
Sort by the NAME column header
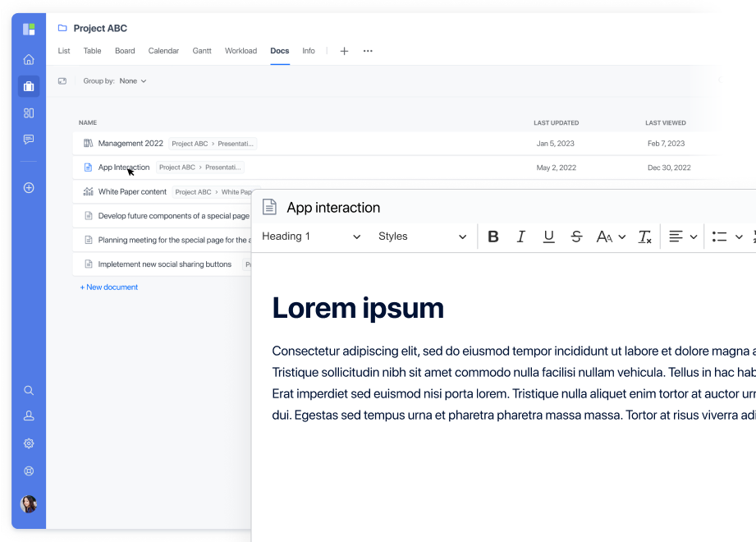tap(88, 122)
